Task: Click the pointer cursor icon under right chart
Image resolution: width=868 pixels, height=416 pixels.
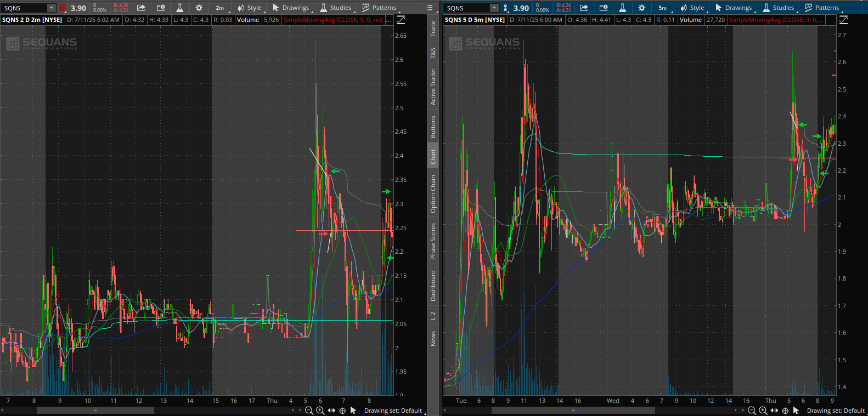Action: pyautogui.click(x=796, y=411)
